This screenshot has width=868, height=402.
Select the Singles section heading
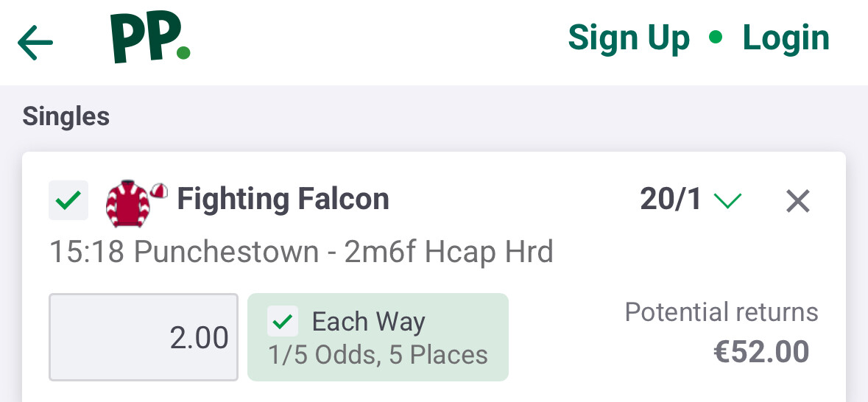point(66,116)
